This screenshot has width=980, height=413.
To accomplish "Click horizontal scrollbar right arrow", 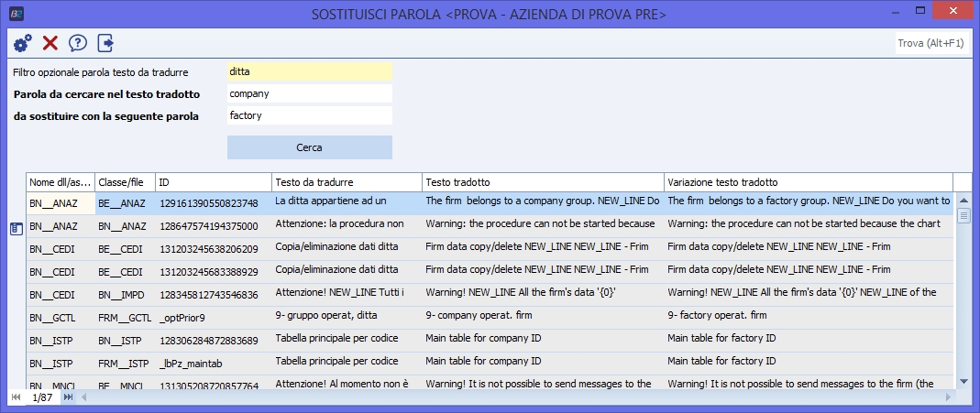I will coord(948,397).
